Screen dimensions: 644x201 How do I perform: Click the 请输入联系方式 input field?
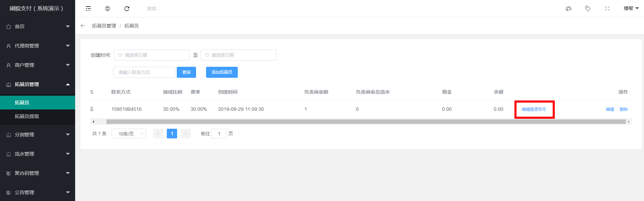click(144, 72)
